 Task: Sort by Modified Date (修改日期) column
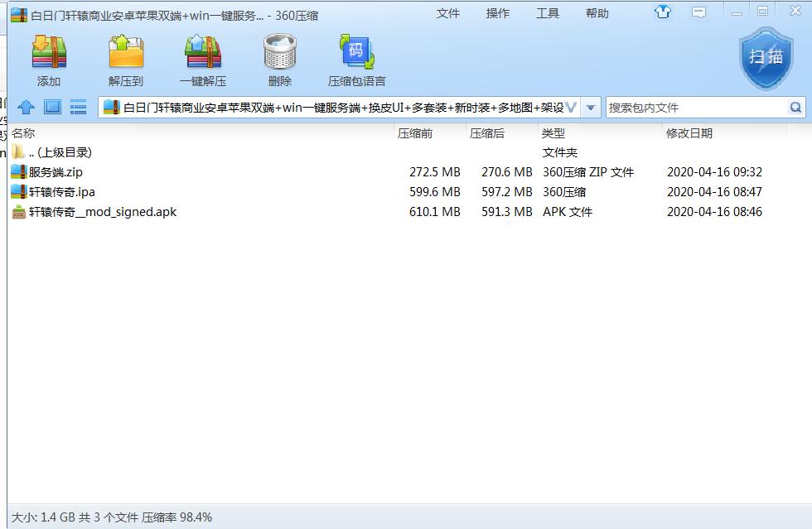click(x=689, y=133)
